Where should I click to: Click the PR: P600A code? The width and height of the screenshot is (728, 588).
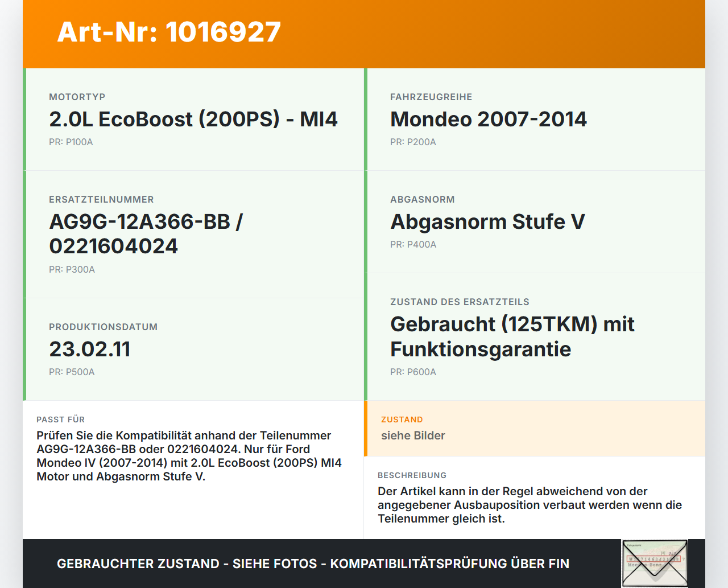pyautogui.click(x=413, y=372)
